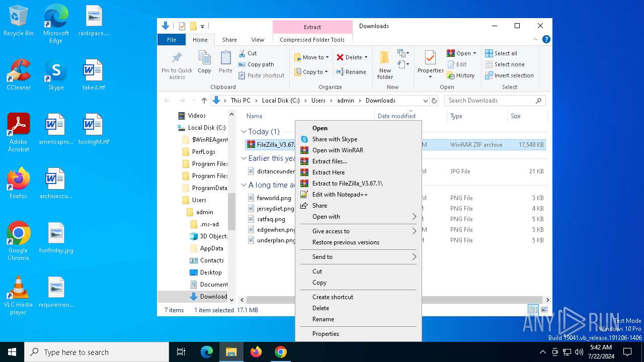Click the Up one level arrow
The height and width of the screenshot is (362, 644).
point(204,101)
